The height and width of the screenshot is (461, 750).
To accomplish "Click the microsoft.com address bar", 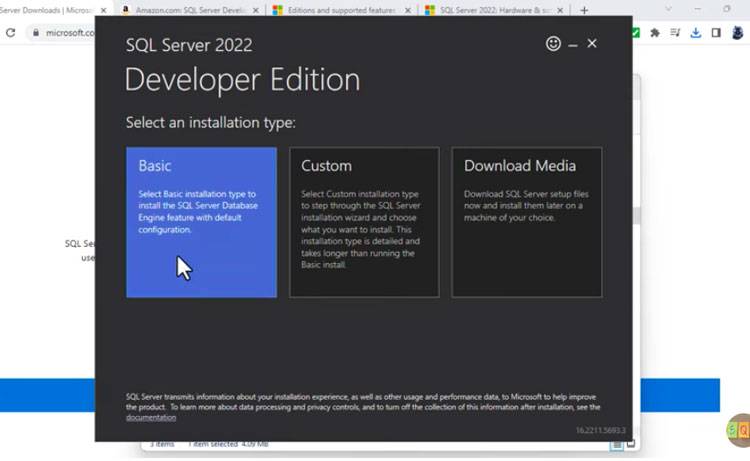I will [70, 32].
